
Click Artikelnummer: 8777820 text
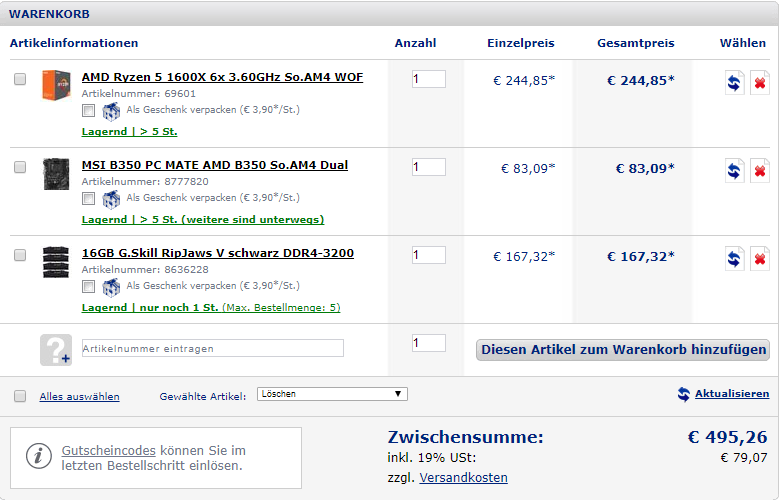(x=145, y=182)
